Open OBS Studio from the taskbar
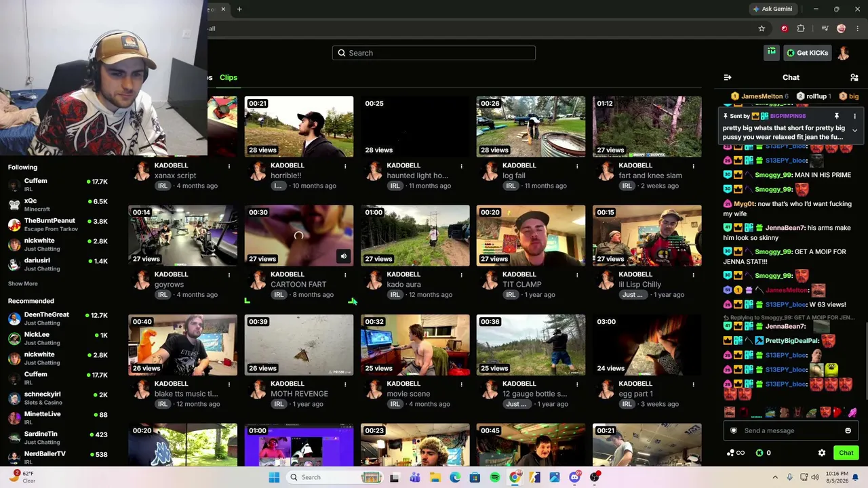The image size is (868, 488). pos(595,477)
